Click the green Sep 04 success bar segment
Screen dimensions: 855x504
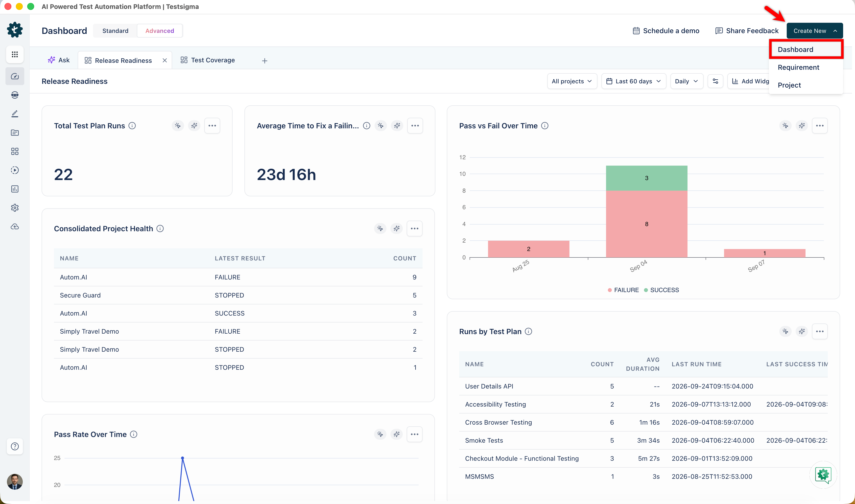click(x=646, y=178)
